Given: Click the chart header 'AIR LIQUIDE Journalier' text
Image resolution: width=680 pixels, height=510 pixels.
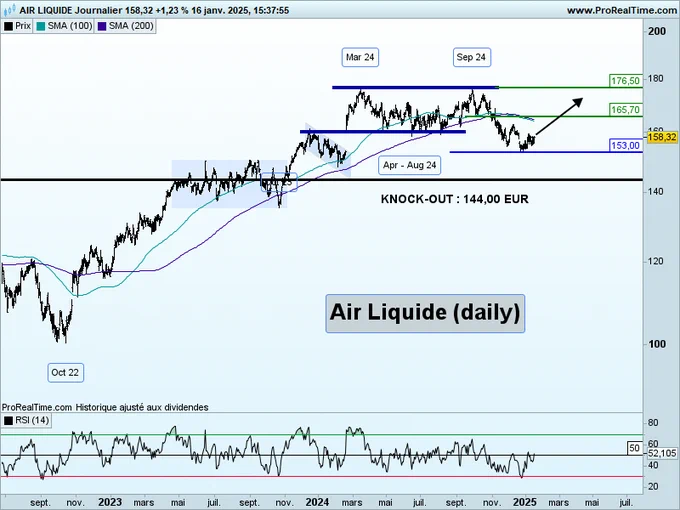Looking at the screenshot, I should (x=71, y=10).
